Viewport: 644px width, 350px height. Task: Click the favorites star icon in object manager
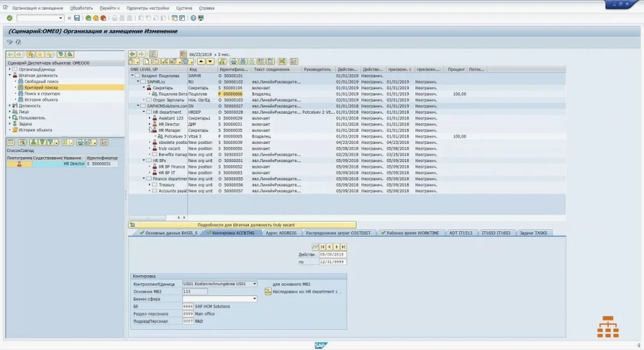pyautogui.click(x=40, y=54)
